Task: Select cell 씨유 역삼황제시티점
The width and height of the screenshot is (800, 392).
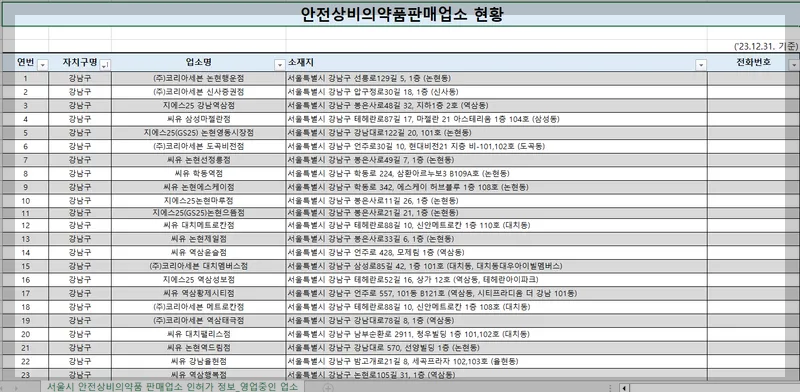Action: [x=198, y=294]
